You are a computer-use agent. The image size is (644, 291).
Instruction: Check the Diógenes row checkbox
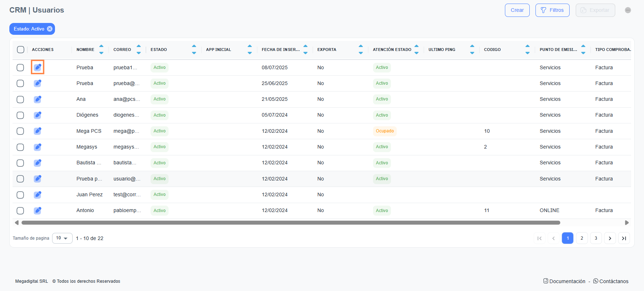tap(20, 115)
